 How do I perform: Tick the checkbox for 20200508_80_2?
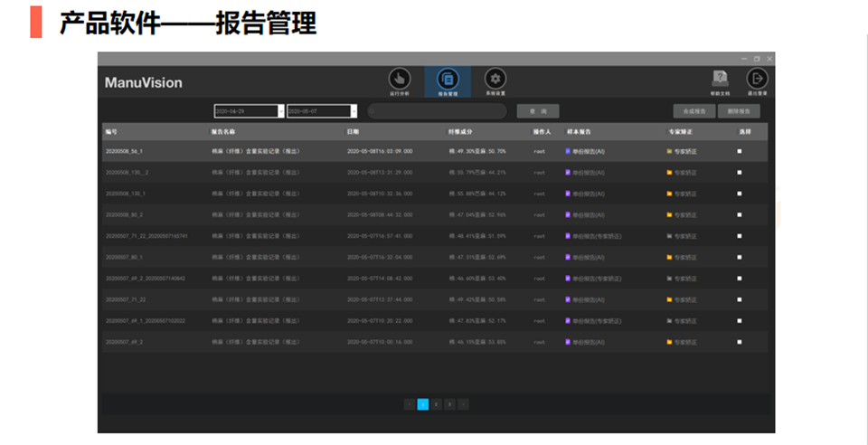(x=739, y=214)
